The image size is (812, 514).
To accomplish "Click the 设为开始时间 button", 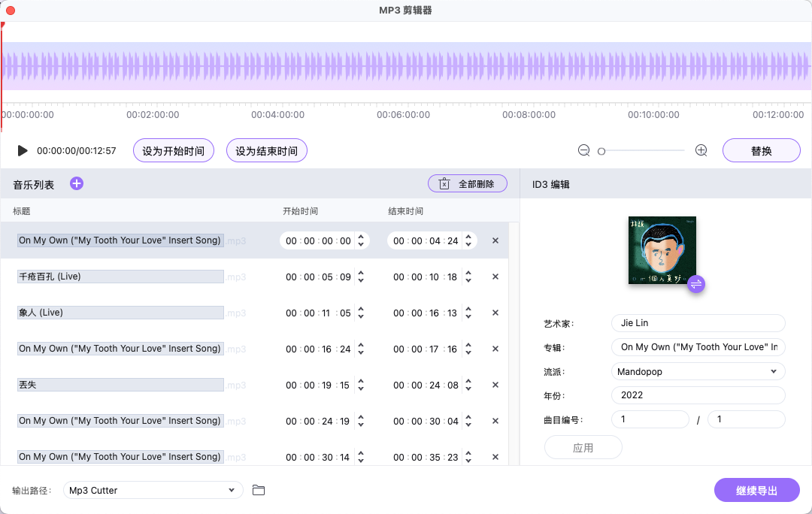I will tap(173, 150).
